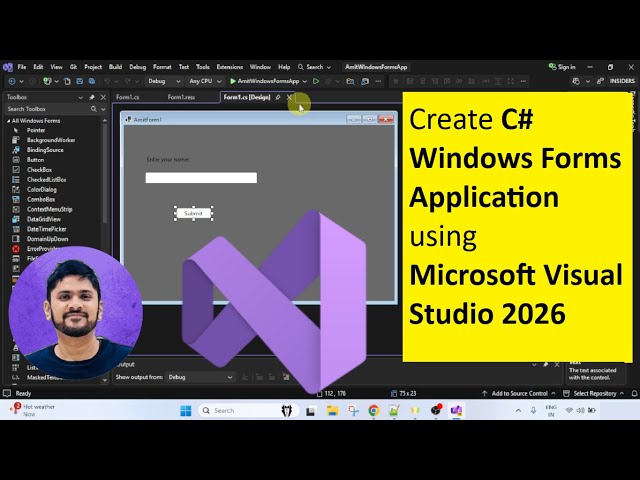
Task: Open the 'Show output from' Debug dropdown
Action: 200,377
